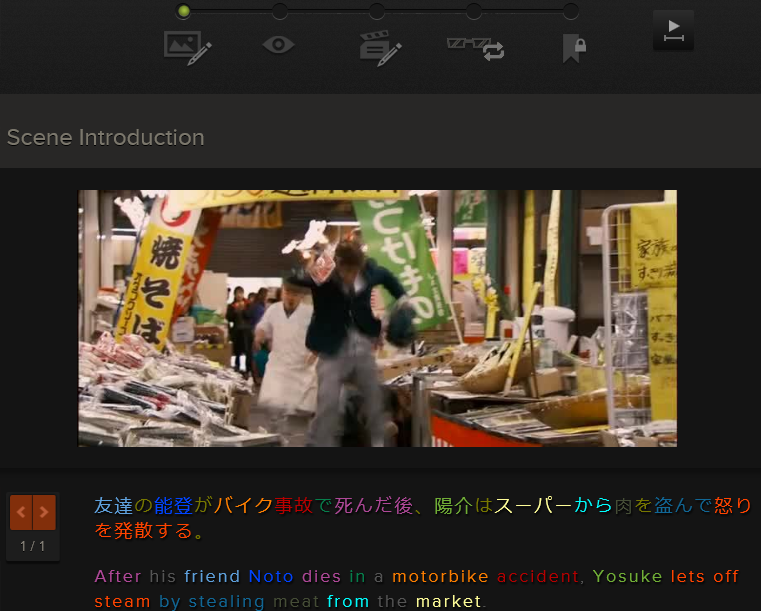Click the Japanese word 盗んで
761x611 pixels.
coord(683,506)
